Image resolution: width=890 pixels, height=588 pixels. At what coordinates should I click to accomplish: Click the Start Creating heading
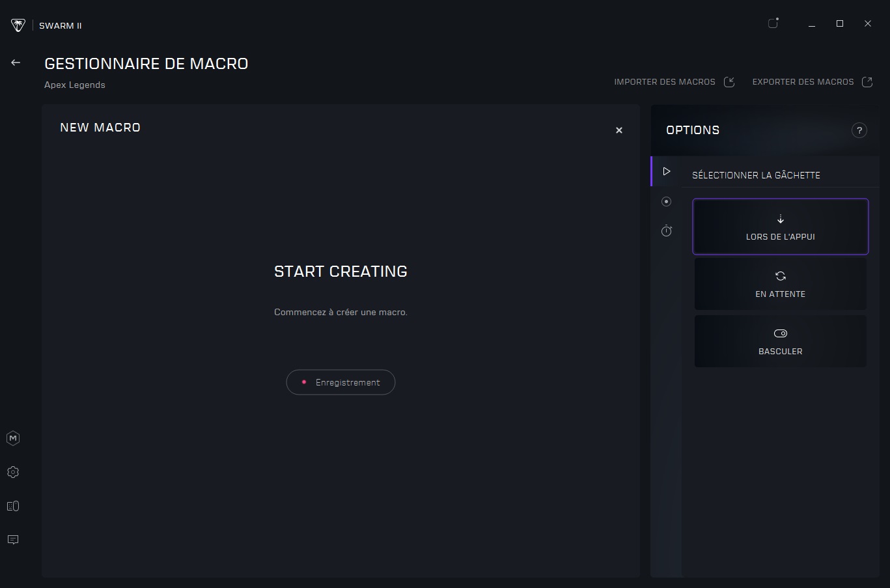pyautogui.click(x=341, y=272)
